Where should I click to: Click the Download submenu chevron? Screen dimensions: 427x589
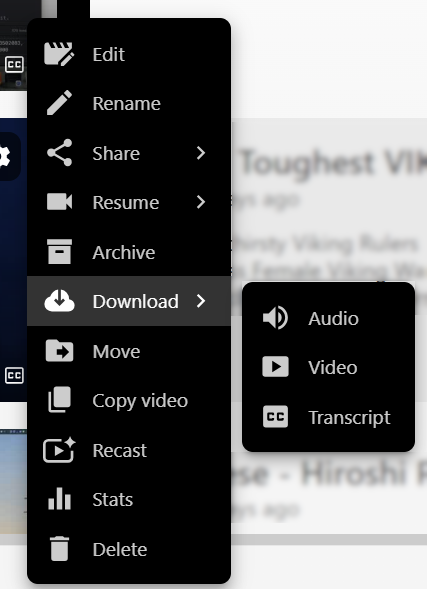point(201,301)
